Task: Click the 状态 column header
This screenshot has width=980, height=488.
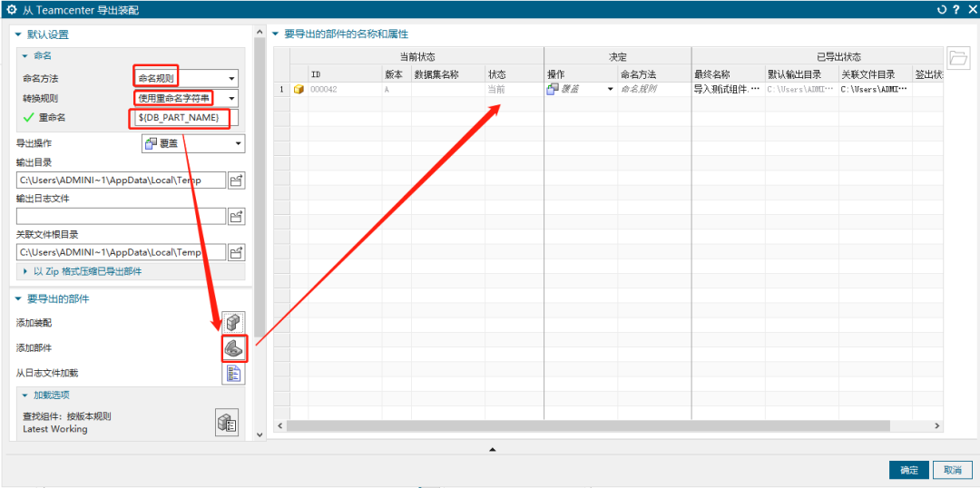Action: 514,75
